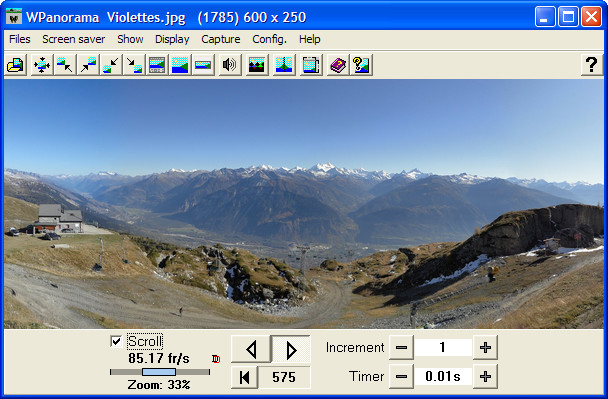Open the purple help book icon
This screenshot has width=608, height=399.
pyautogui.click(x=338, y=65)
